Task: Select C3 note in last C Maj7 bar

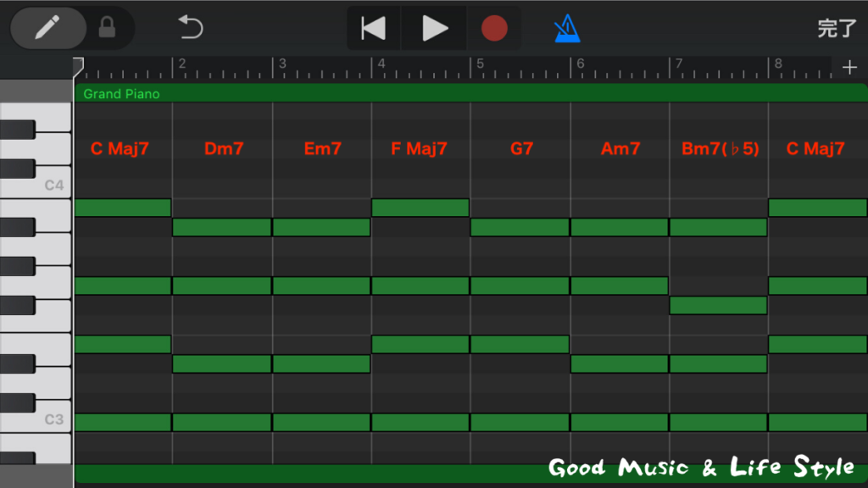Action: [818, 423]
